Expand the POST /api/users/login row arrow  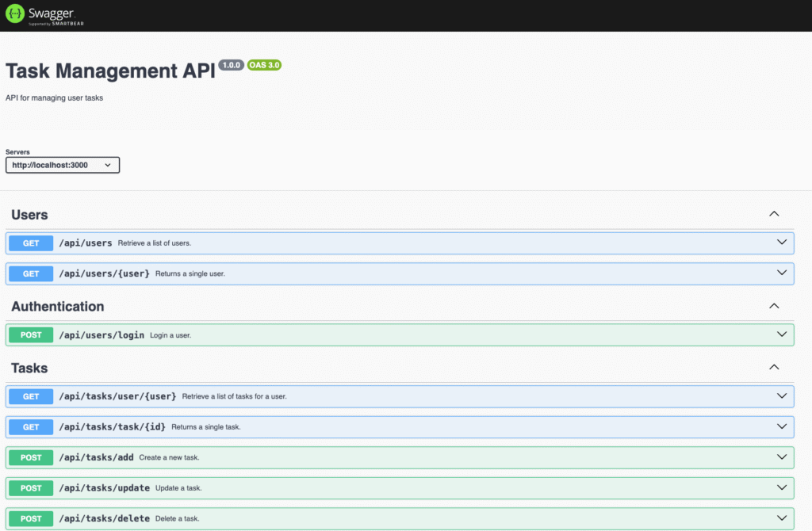tap(781, 334)
